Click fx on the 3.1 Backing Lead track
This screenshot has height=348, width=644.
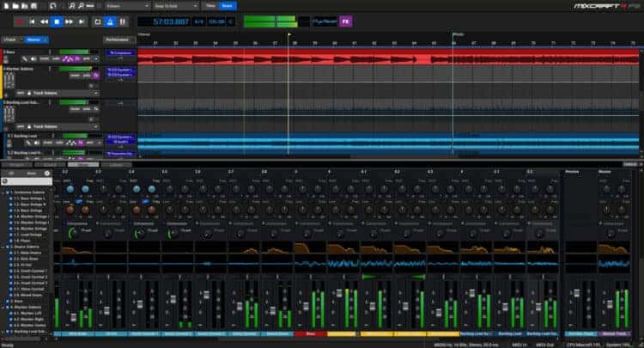(81, 143)
